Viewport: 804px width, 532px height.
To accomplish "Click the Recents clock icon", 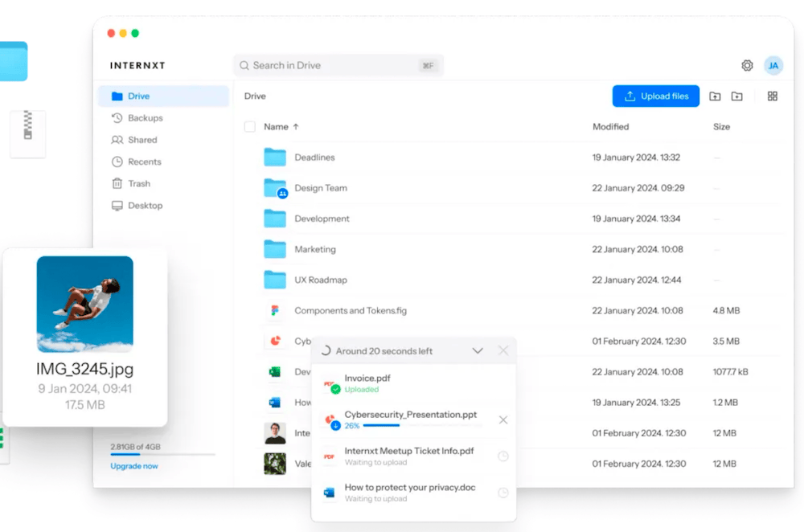I will coord(117,162).
